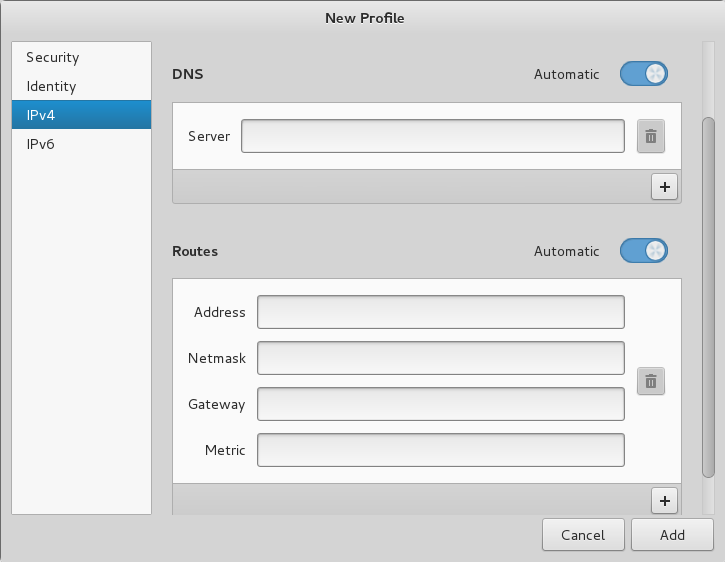
Task: Click the Address field label
Action: [220, 312]
